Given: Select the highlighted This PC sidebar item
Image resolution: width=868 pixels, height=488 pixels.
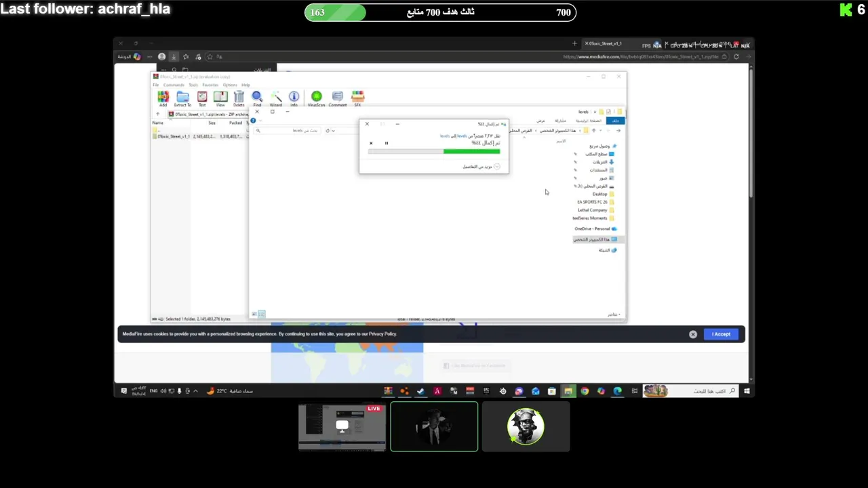Looking at the screenshot, I should click(597, 239).
